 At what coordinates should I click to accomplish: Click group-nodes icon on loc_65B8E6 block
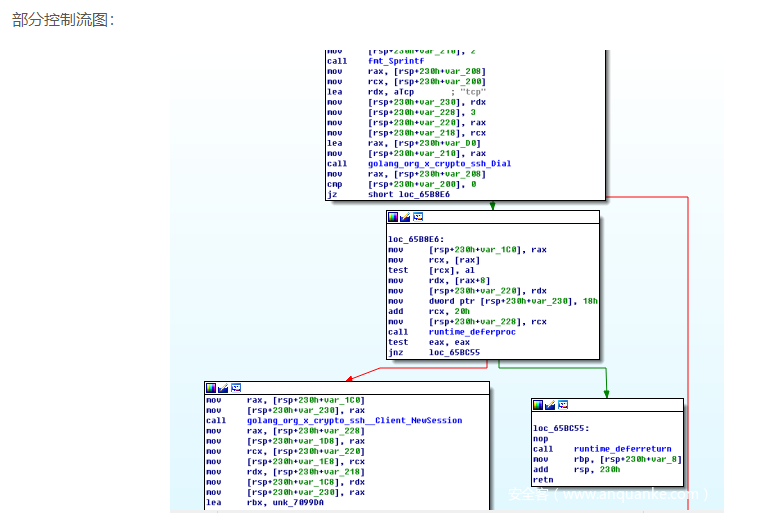[418, 217]
